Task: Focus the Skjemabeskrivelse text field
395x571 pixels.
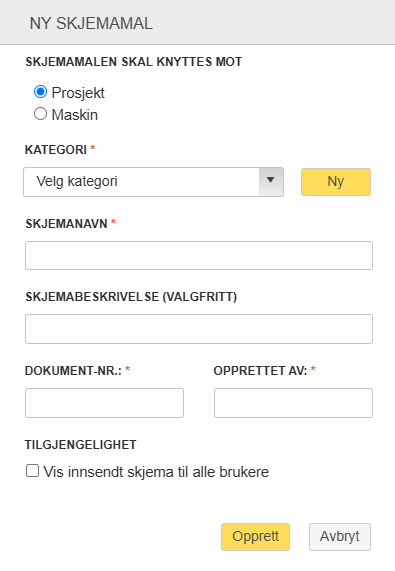Action: [x=199, y=329]
